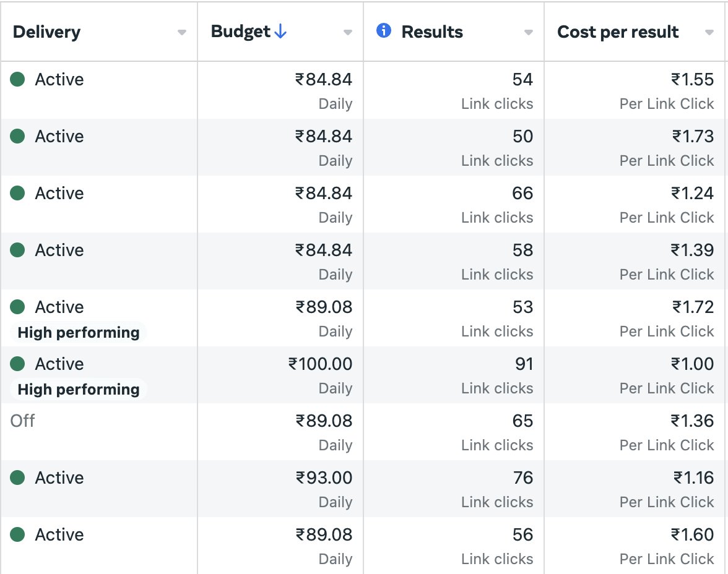Click the Results column header
728x574 pixels.
point(433,32)
